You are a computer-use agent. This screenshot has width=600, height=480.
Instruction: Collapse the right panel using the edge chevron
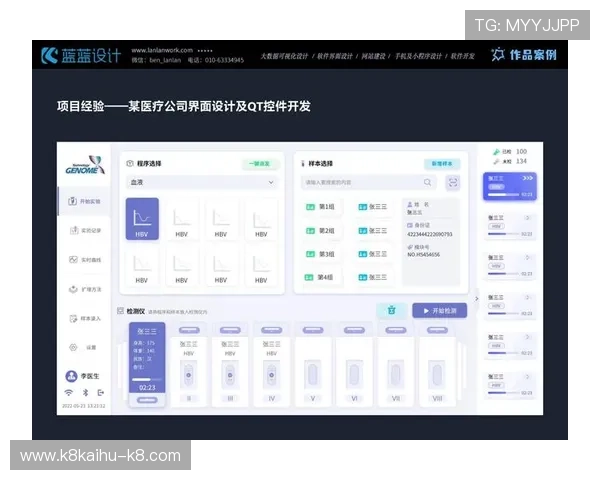(x=476, y=299)
